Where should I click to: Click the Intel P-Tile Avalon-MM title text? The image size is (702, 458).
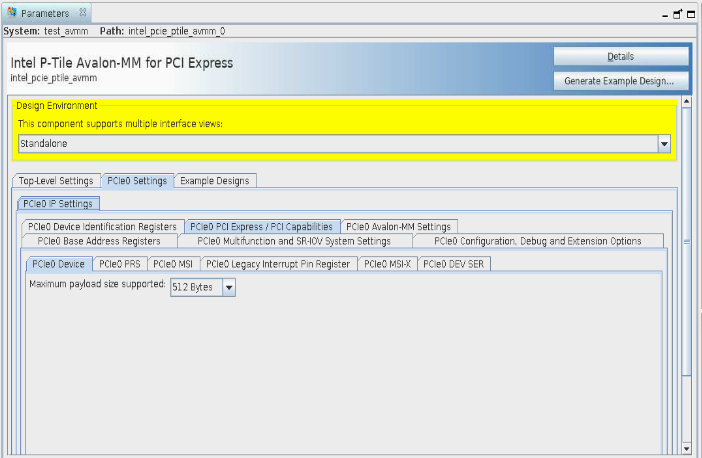click(122, 63)
